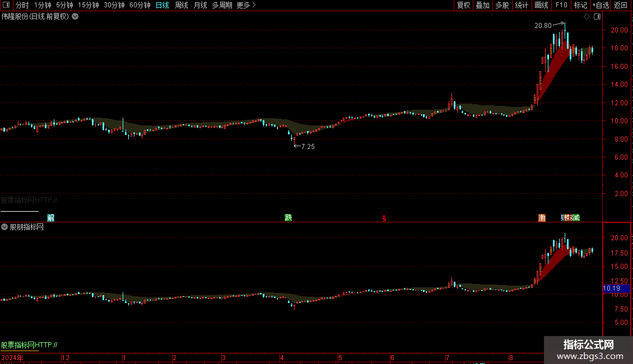Switch to 分时 view

(x=22, y=5)
